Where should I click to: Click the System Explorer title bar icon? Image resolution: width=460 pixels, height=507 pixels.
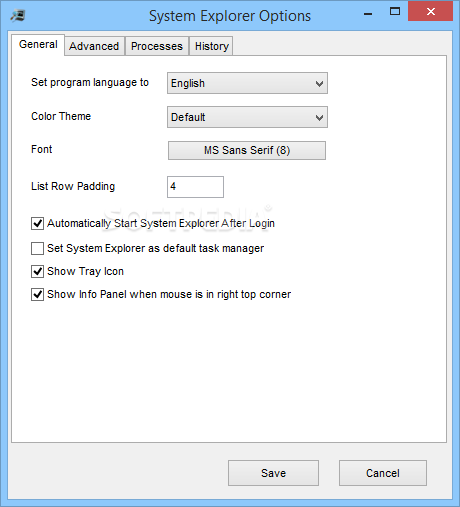click(x=17, y=15)
